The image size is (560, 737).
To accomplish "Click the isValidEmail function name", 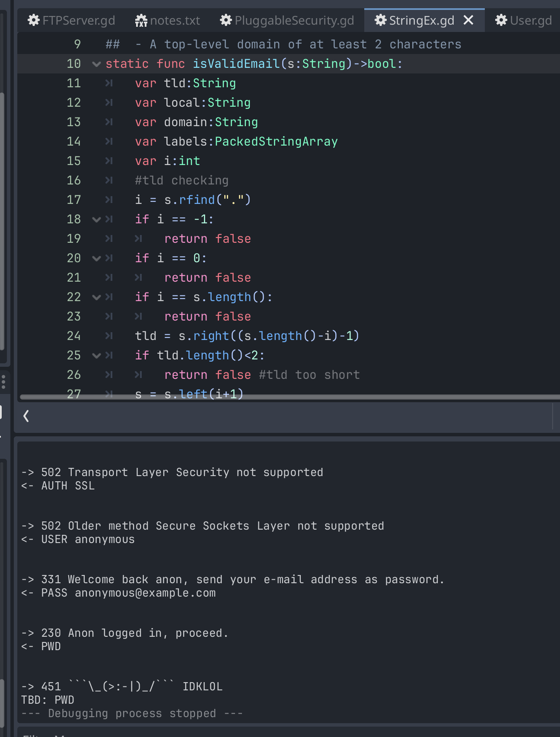I will pos(236,64).
